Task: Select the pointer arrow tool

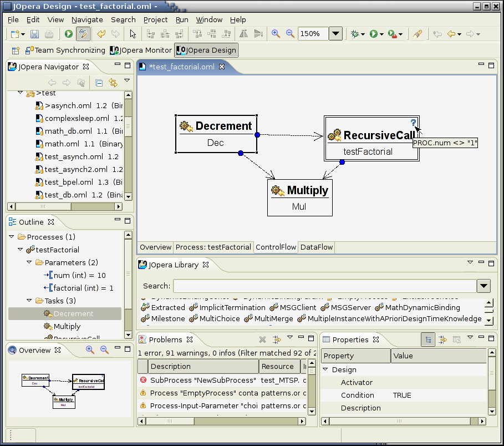Action: pos(133,34)
